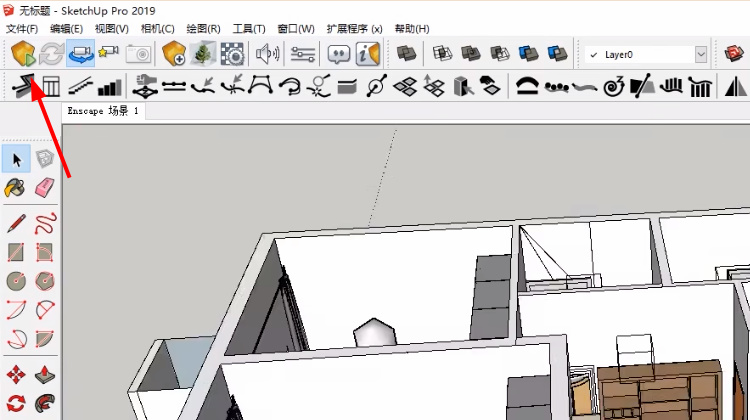Image resolution: width=750 pixels, height=420 pixels.
Task: Select the Rotate tool
Action: tap(16, 403)
